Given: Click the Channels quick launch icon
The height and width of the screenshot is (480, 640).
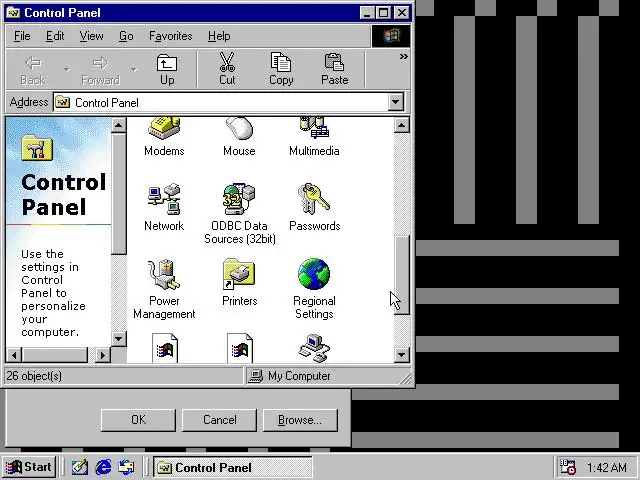Looking at the screenshot, I should click(126, 467).
